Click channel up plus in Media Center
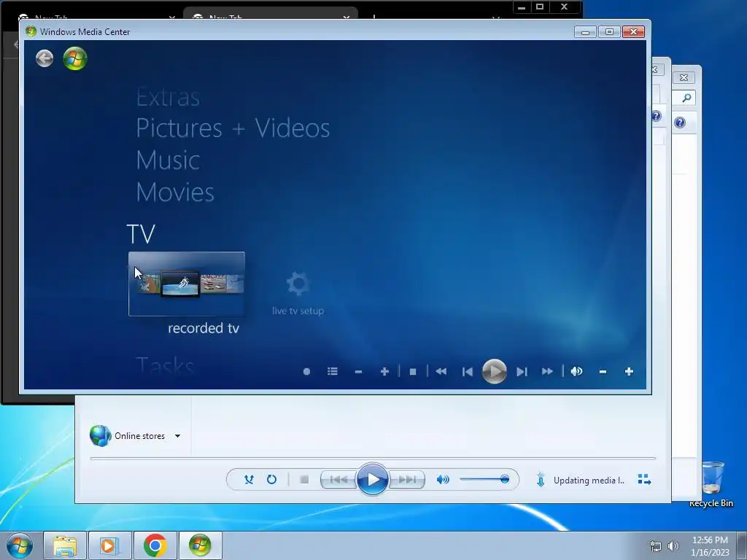Image resolution: width=747 pixels, height=560 pixels. (x=385, y=371)
